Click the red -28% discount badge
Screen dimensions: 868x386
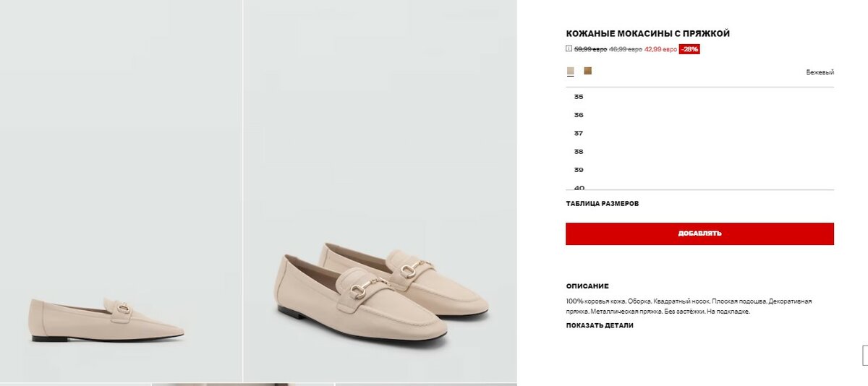[689, 49]
